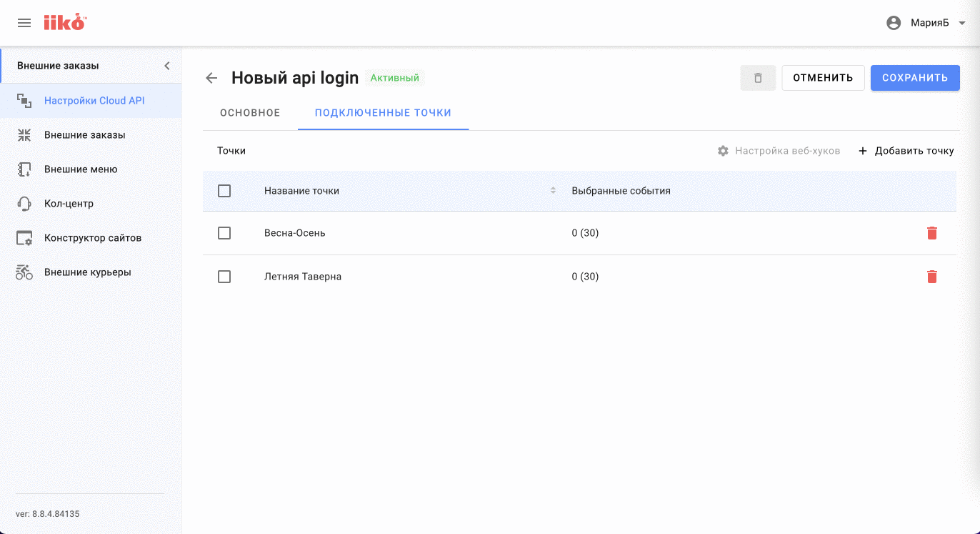
Task: Select the ПОДКЛЮЧЕННЫЕ ТОЧКИ tab
Action: 383,113
